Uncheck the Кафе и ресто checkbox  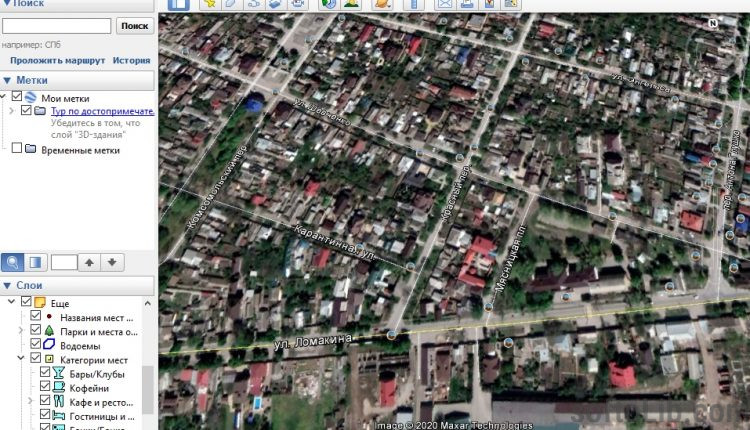45,400
